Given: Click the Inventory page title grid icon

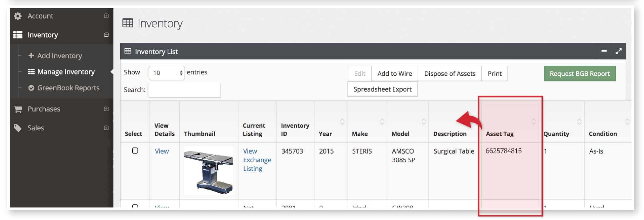Looking at the screenshot, I should (128, 23).
